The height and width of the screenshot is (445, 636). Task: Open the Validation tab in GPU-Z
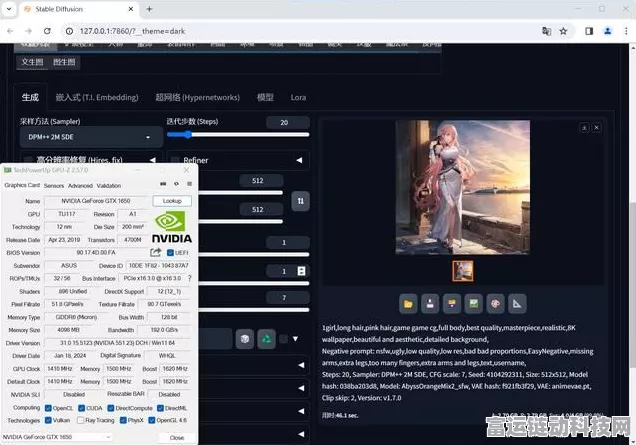pyautogui.click(x=109, y=185)
